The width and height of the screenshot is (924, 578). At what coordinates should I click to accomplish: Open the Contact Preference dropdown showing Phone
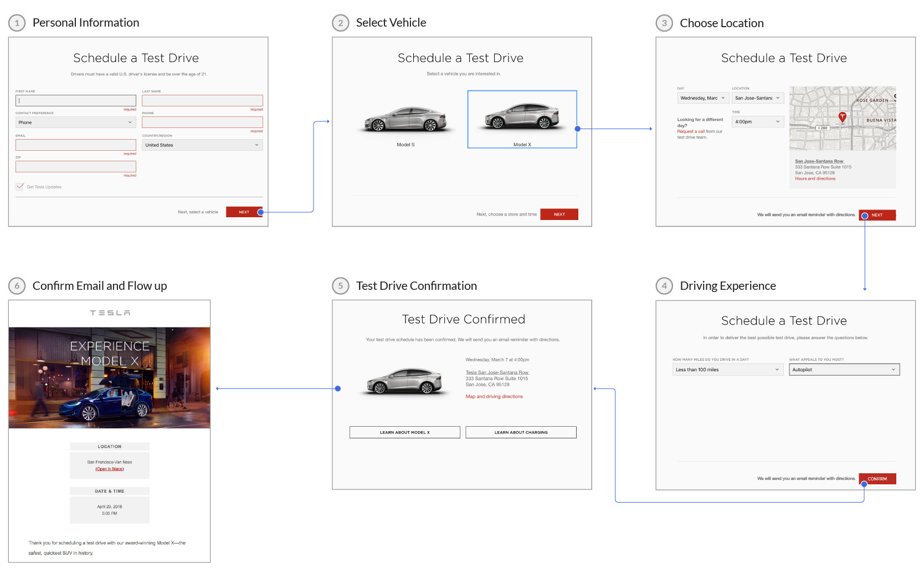[x=76, y=122]
